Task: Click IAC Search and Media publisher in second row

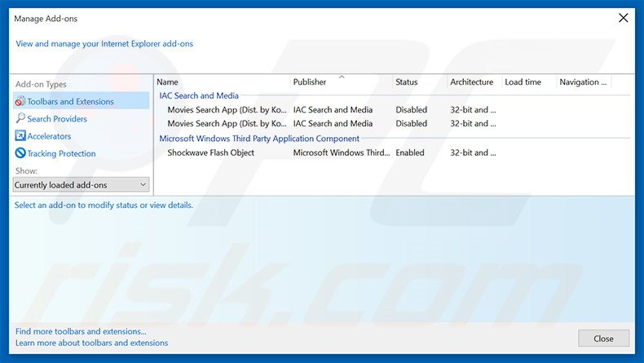Action: pyautogui.click(x=333, y=123)
